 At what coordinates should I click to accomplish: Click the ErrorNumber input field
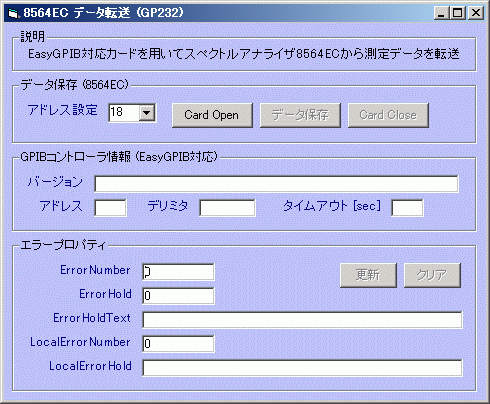click(178, 272)
